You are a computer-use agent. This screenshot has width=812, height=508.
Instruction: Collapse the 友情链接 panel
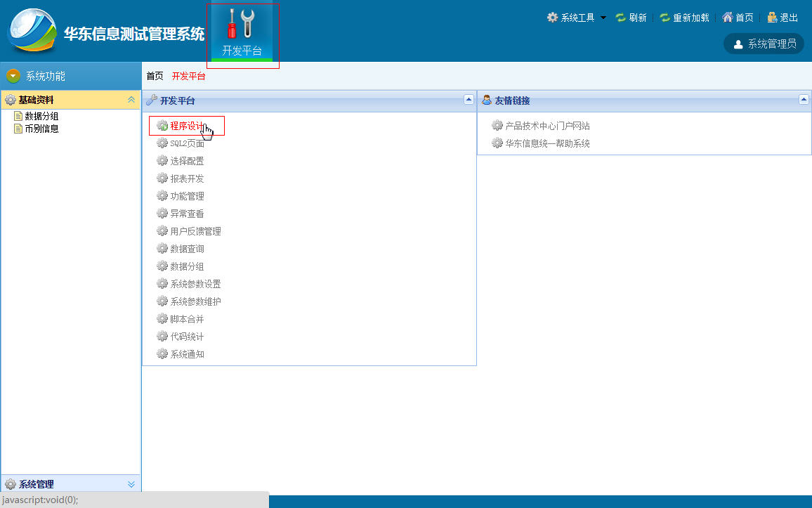pos(804,100)
